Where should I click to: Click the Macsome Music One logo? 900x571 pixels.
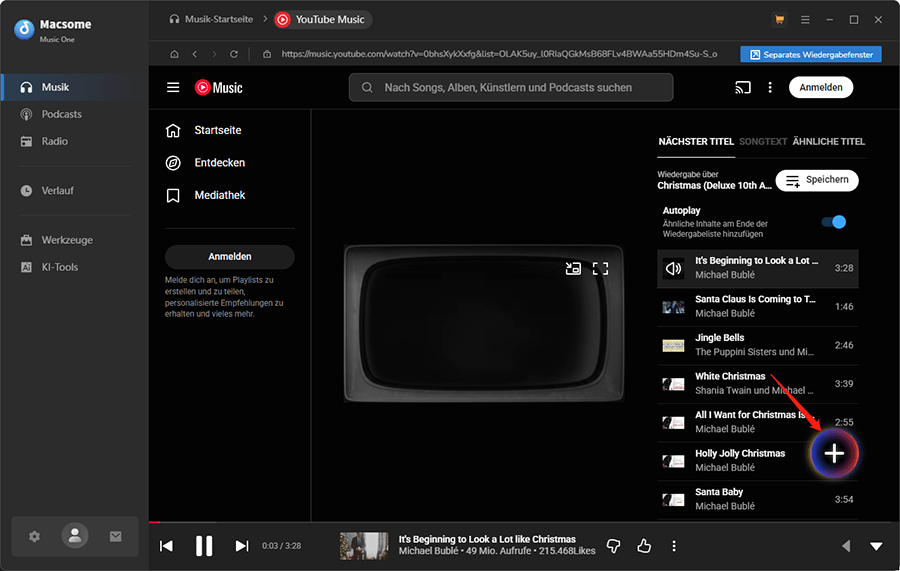(x=53, y=30)
